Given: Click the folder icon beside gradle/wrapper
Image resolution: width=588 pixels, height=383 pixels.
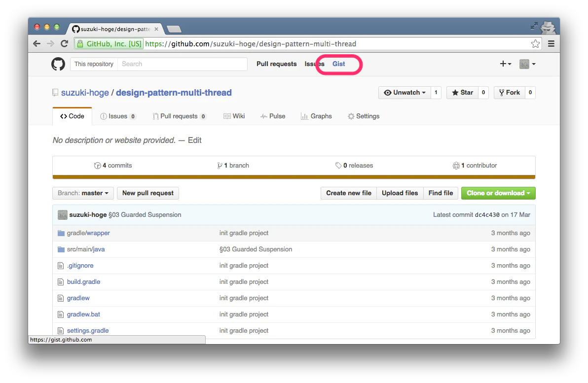Looking at the screenshot, I should coord(61,233).
